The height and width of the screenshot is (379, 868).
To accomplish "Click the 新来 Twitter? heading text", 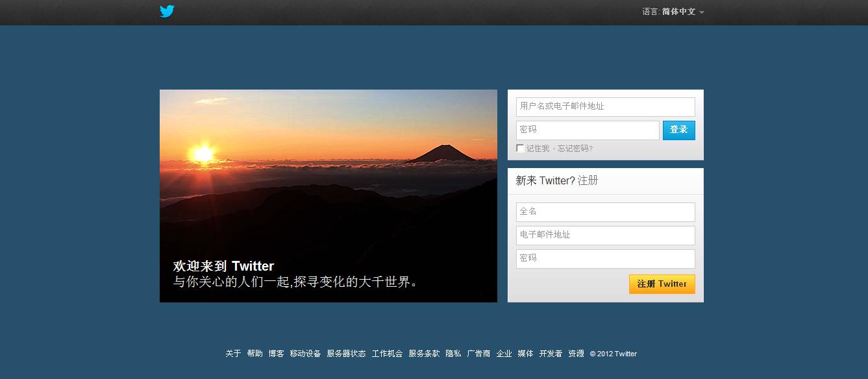I will (545, 180).
